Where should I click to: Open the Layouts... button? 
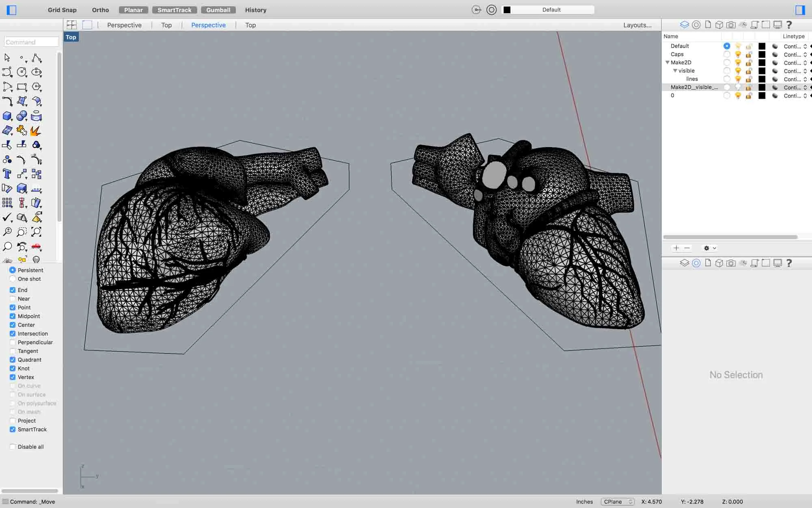637,25
